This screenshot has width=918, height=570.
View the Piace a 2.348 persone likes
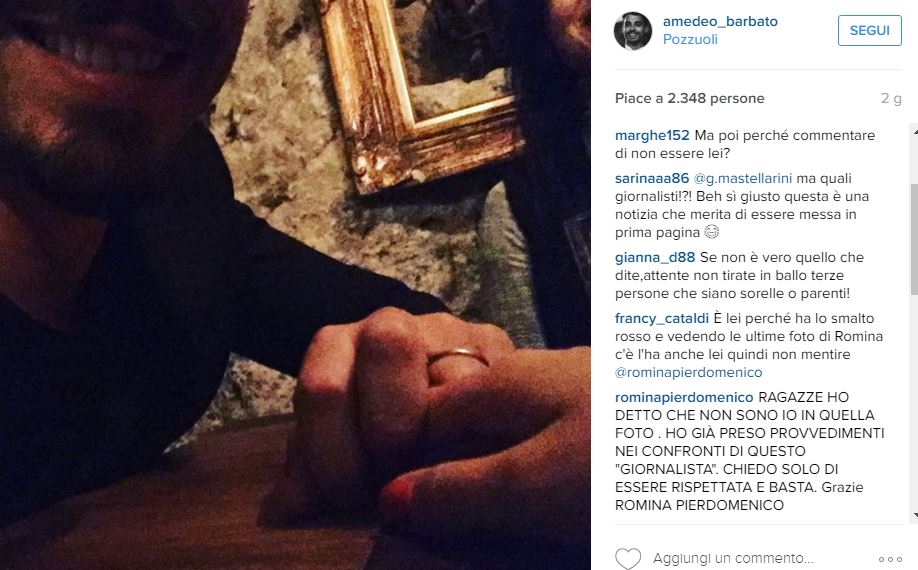690,98
